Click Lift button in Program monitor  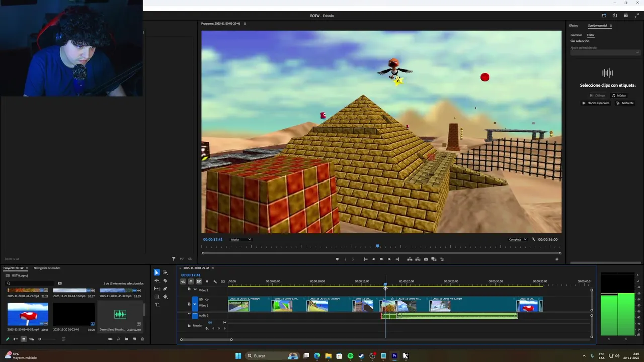point(410,259)
